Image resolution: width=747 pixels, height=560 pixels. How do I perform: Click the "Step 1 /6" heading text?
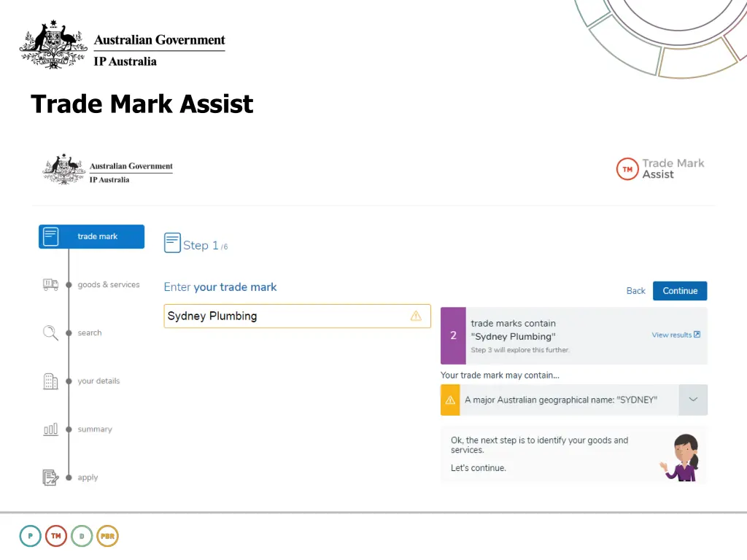[x=205, y=246]
